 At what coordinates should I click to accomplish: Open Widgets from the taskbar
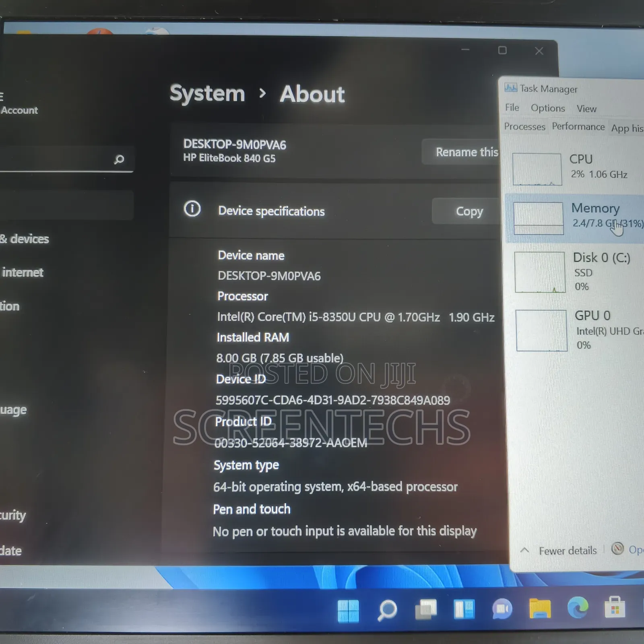(x=464, y=609)
